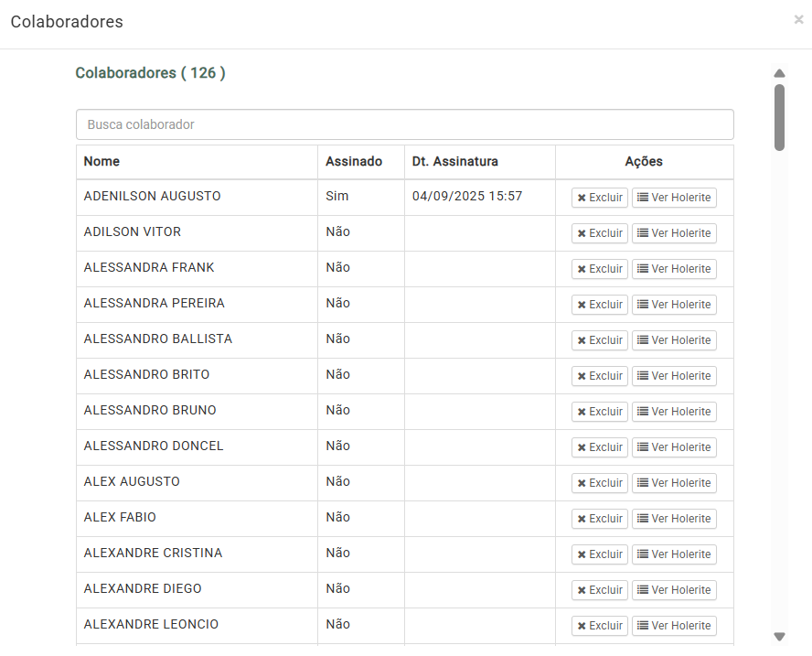
Task: Click Excluir for ADILSON VITOR
Action: (599, 233)
